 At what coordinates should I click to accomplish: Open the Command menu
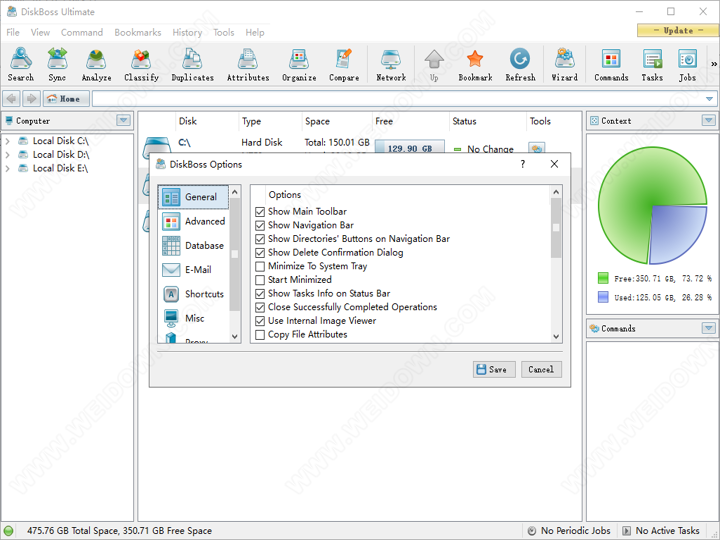(x=82, y=33)
